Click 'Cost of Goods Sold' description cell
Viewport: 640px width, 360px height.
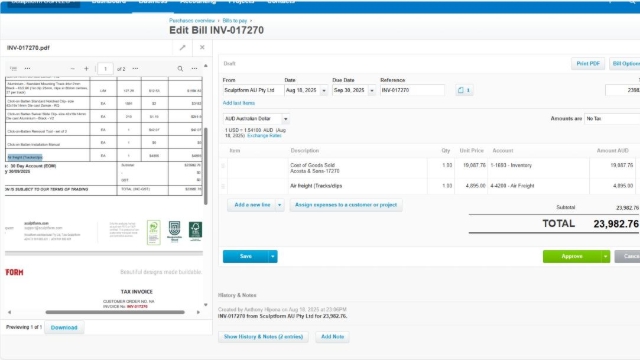tap(357, 168)
